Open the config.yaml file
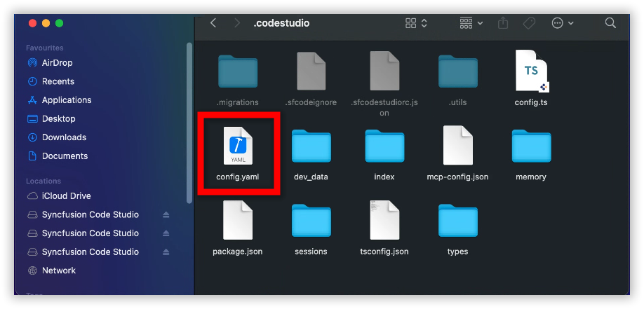 click(237, 146)
